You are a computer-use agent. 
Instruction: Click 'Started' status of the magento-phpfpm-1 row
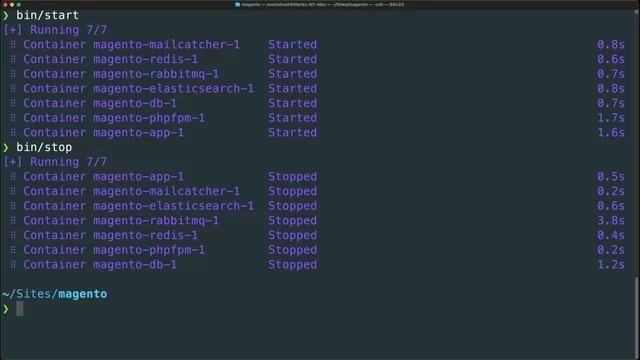(292, 118)
